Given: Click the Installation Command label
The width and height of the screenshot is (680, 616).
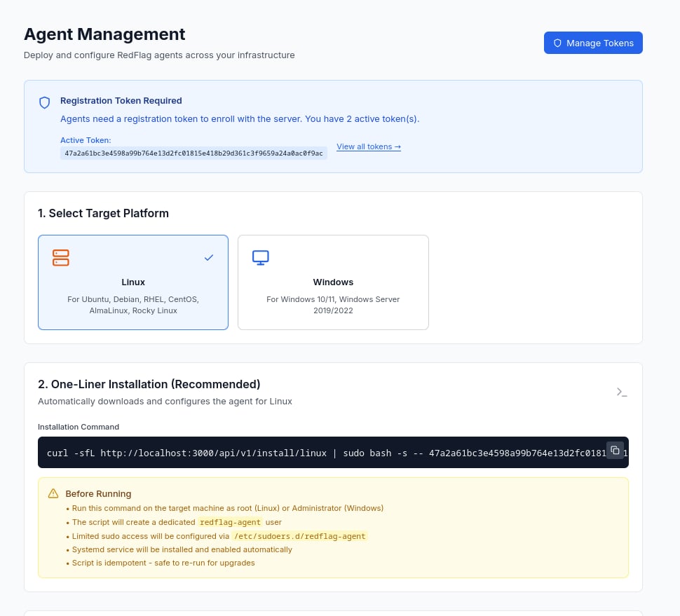Looking at the screenshot, I should point(79,427).
